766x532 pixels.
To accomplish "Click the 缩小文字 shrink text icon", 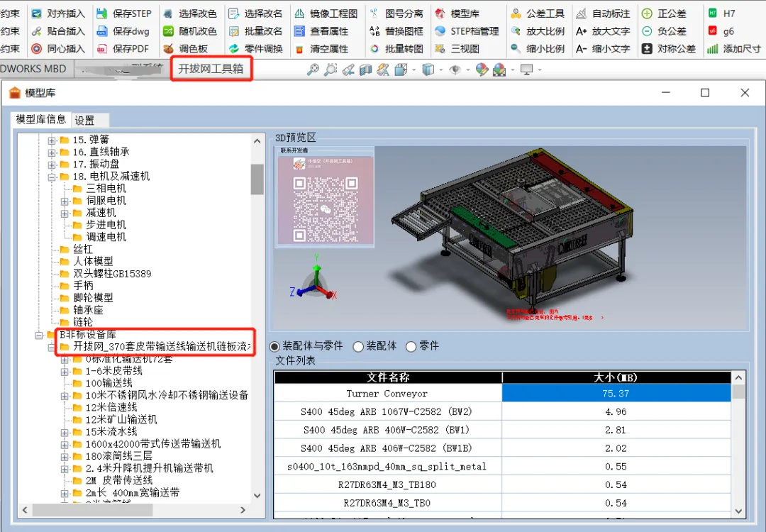I will coord(582,49).
